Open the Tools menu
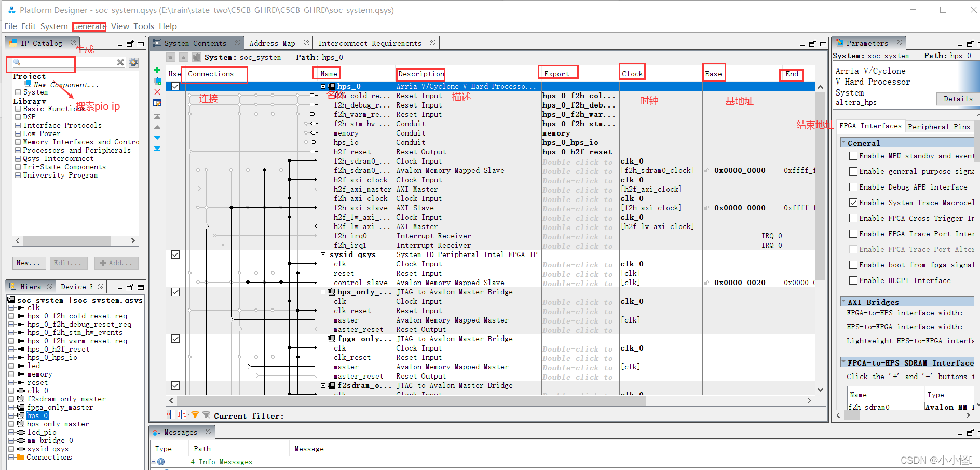 point(144,26)
